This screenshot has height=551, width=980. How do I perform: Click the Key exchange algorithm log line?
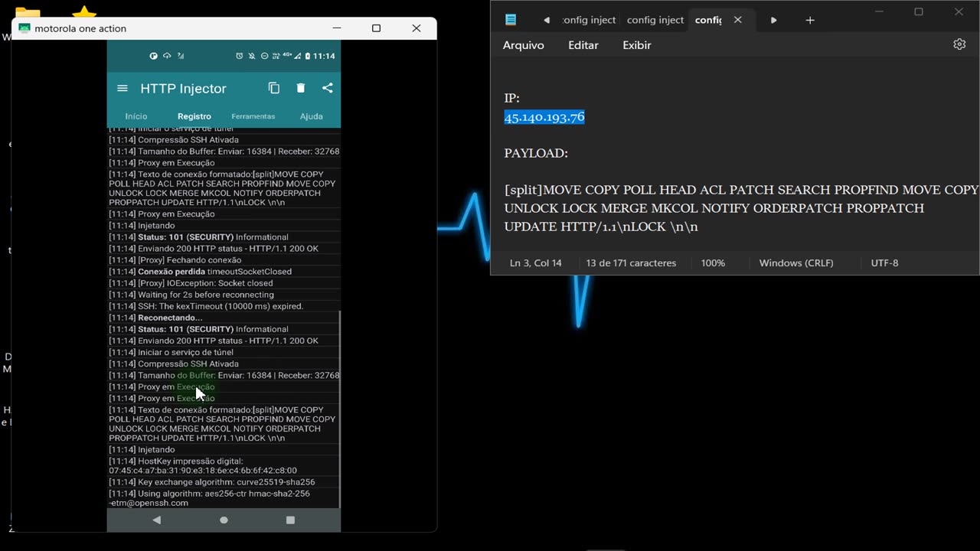(224, 482)
